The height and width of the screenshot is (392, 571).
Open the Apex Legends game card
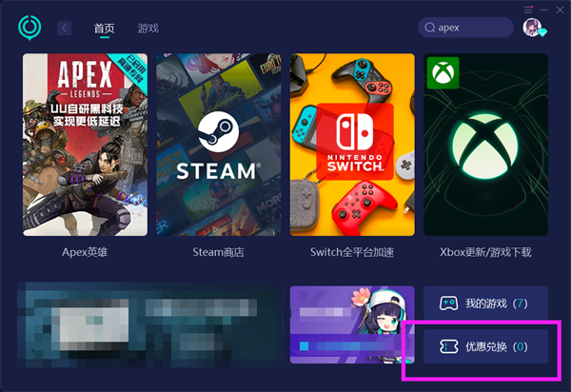pos(86,145)
